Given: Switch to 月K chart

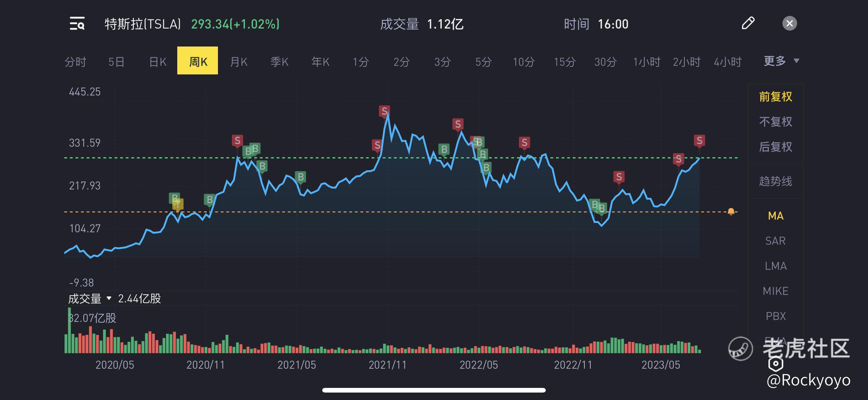Looking at the screenshot, I should point(239,62).
